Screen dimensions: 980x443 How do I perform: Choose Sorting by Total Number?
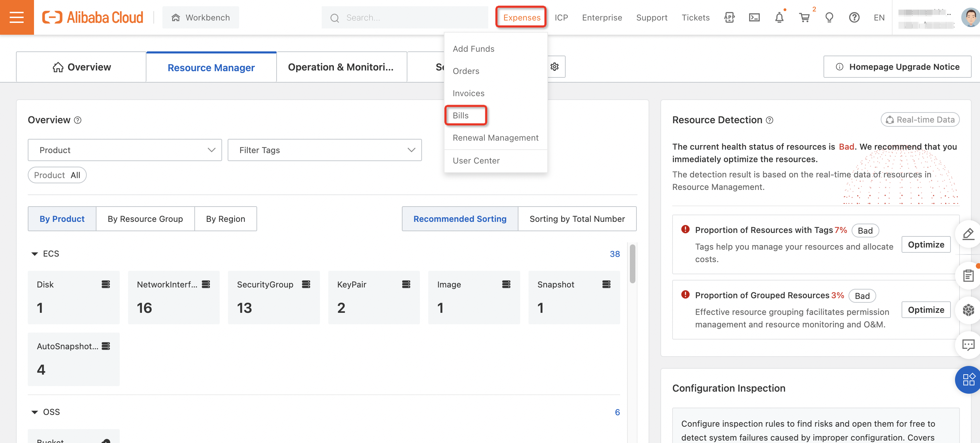click(577, 219)
